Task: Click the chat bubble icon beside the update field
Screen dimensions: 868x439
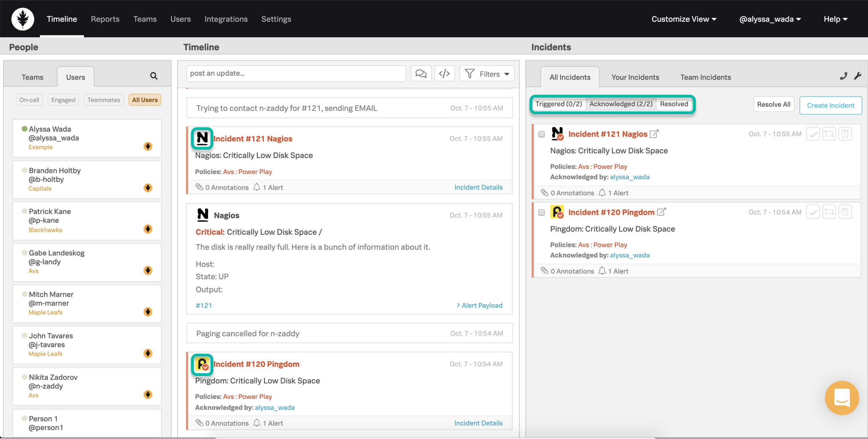Action: pyautogui.click(x=421, y=73)
